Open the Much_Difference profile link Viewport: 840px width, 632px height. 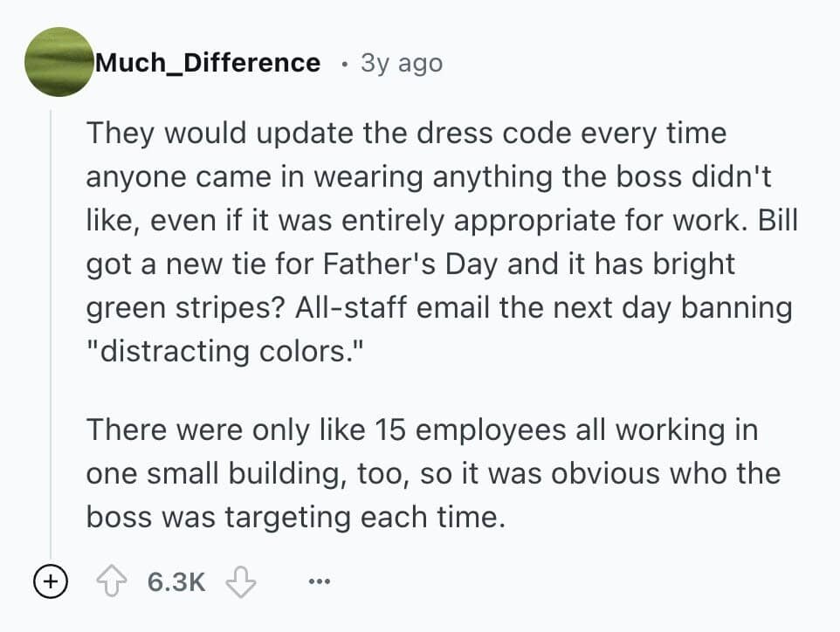(208, 63)
